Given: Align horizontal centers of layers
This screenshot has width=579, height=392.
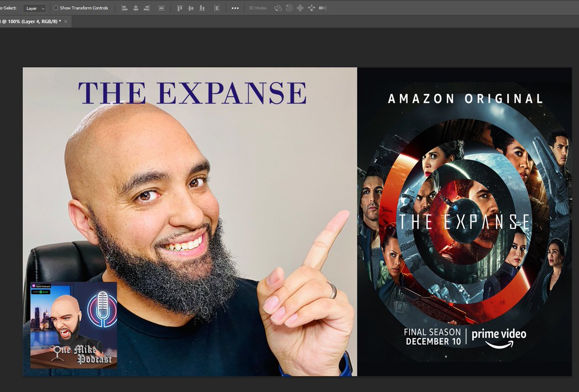Looking at the screenshot, I should (136, 8).
